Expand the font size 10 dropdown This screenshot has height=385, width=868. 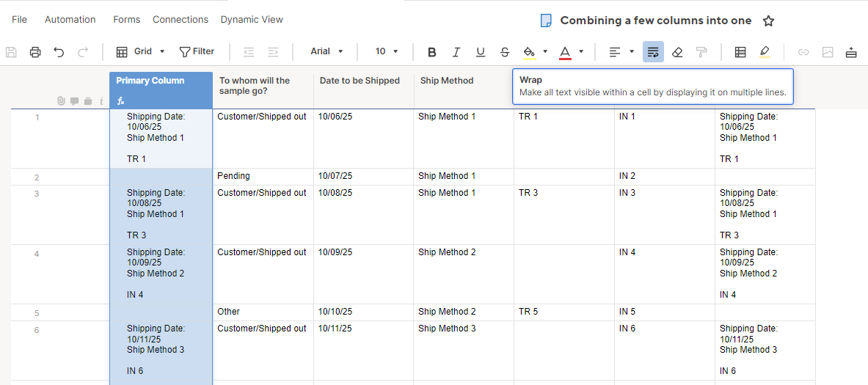(387, 51)
